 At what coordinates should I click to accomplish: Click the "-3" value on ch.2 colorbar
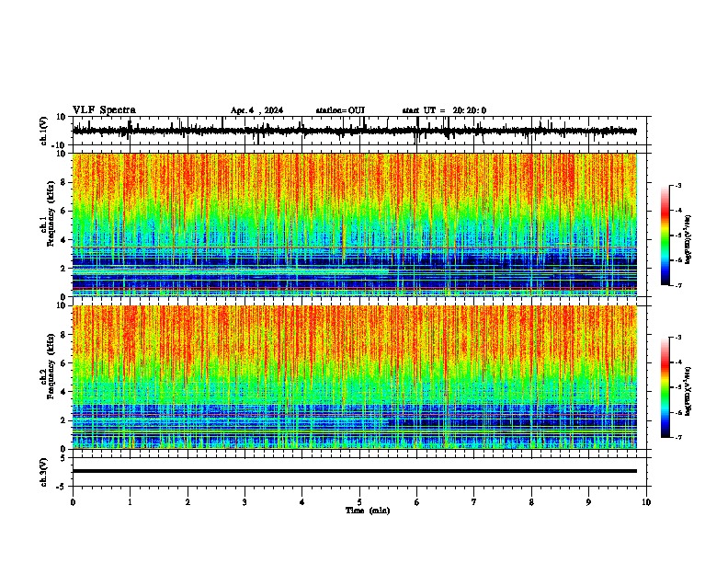(x=677, y=338)
